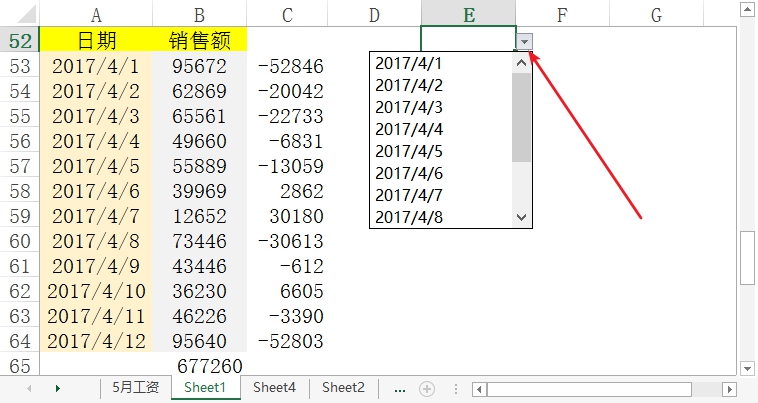Viewport: 758px width, 403px height.
Task: Click cell A57 containing 2017/4/5
Action: (96, 166)
